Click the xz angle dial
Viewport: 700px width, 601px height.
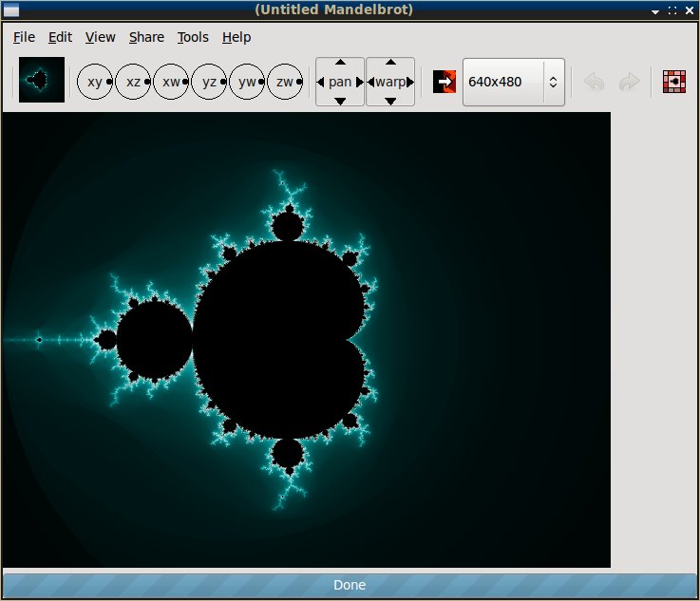pos(133,82)
